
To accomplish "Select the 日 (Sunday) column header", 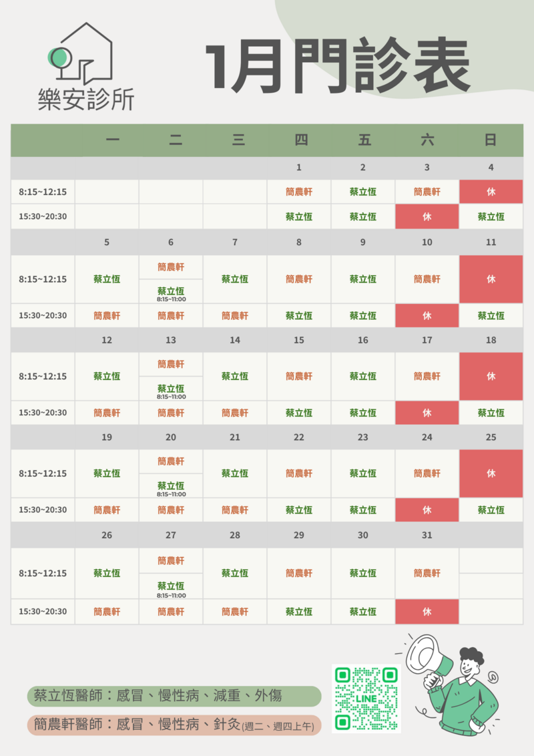I will tap(491, 140).
